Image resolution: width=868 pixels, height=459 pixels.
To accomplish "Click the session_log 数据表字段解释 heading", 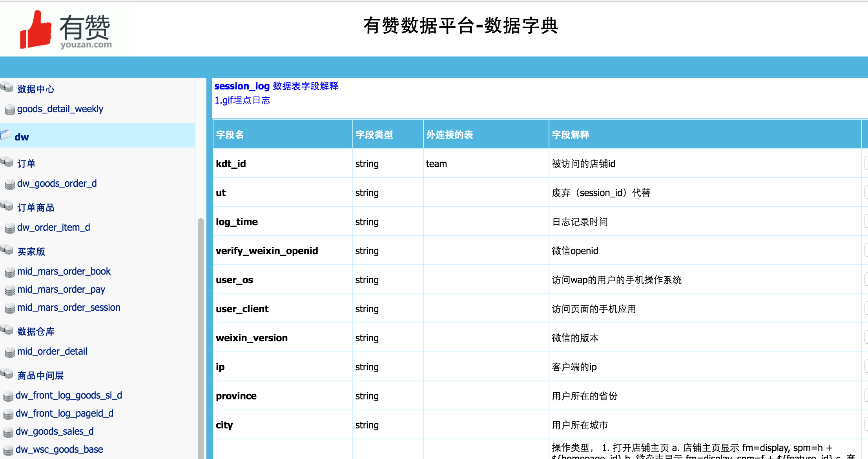I will (276, 86).
